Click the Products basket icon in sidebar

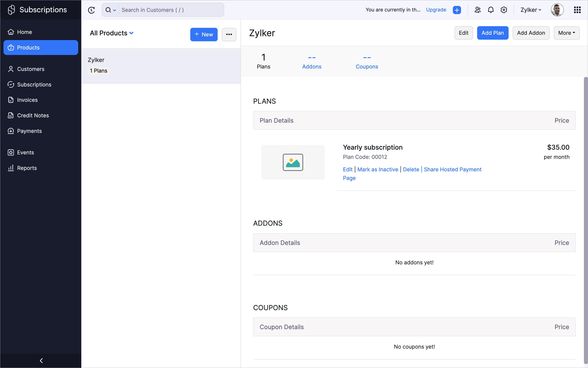[x=11, y=47]
